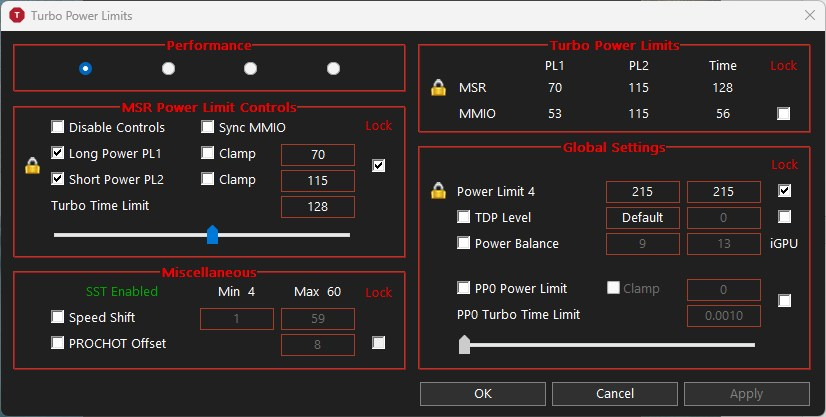Enable Clamp for Long Power PL1

tap(208, 153)
